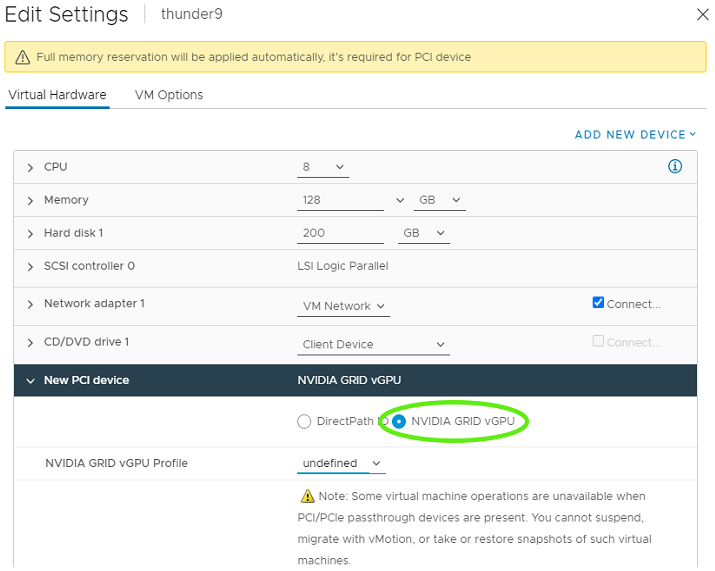
Task: Select the NVIDIA GRID vGPU radio button
Action: click(399, 421)
